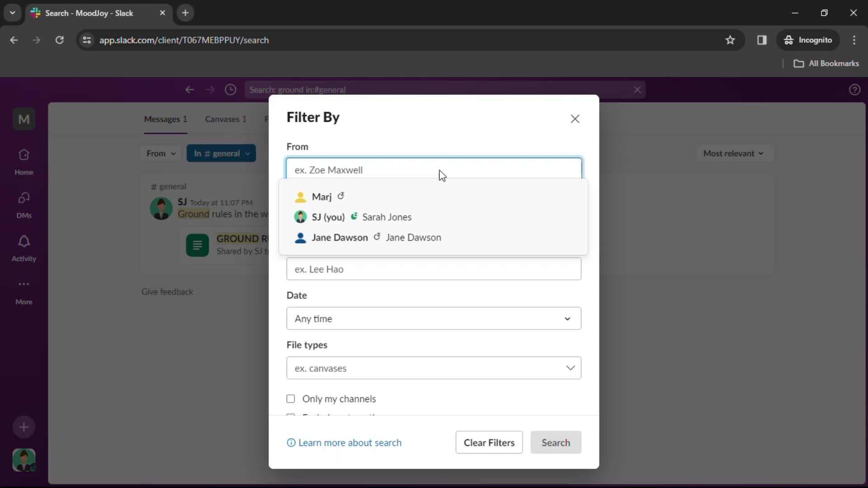868x488 pixels.
Task: Click the Activity bell icon
Action: coord(24,243)
